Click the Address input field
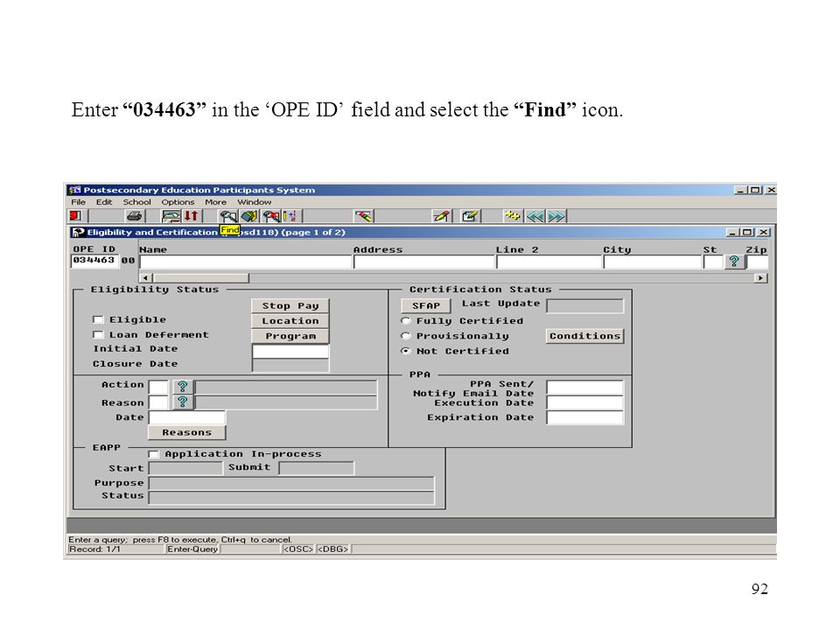The width and height of the screenshot is (840, 630). (423, 262)
